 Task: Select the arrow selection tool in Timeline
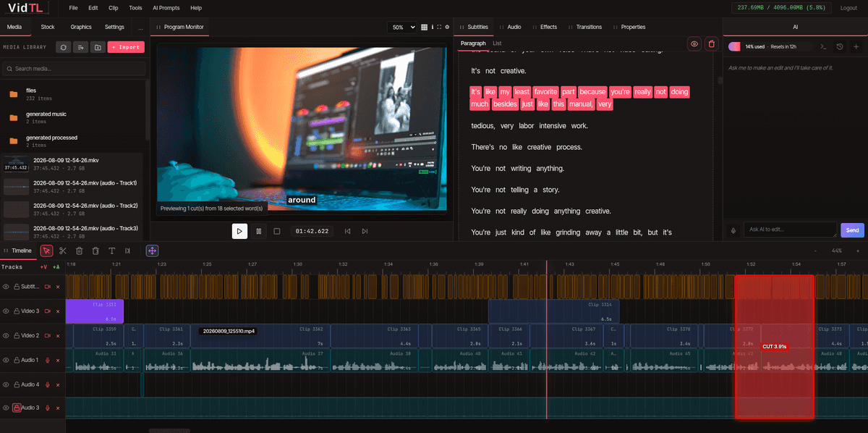47,251
